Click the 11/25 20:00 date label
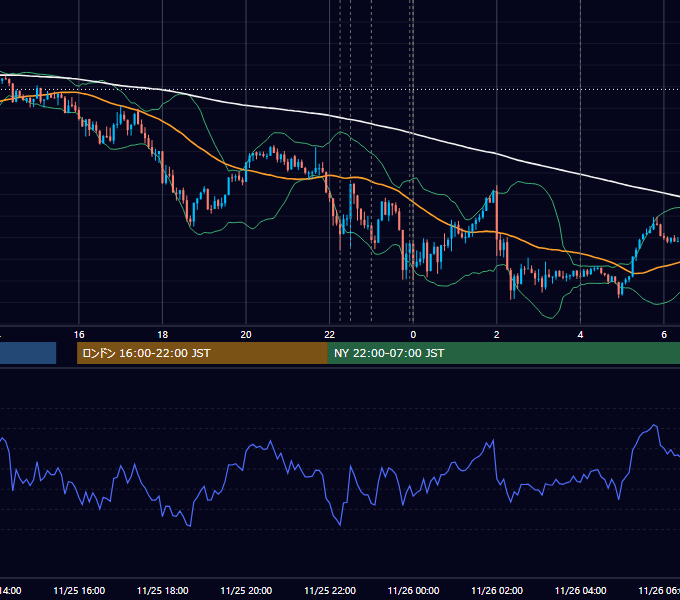 tap(246, 590)
